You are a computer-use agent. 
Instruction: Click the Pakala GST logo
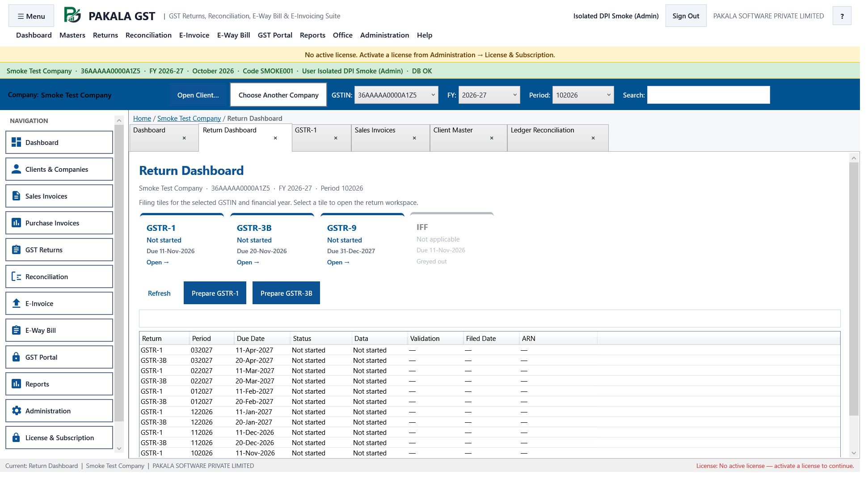72,15
